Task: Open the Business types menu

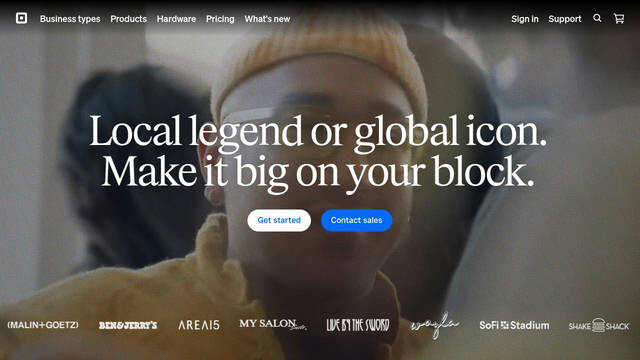Action: pyautogui.click(x=70, y=19)
